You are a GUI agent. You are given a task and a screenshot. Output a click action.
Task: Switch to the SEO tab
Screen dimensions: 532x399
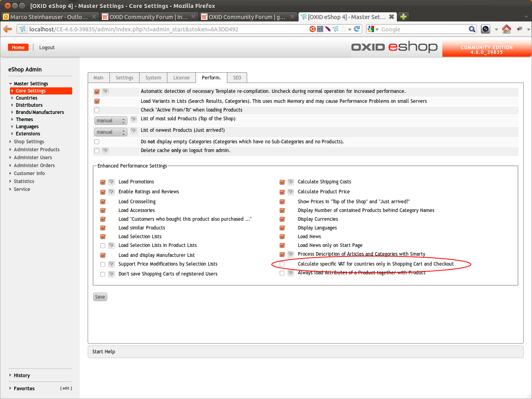point(237,78)
